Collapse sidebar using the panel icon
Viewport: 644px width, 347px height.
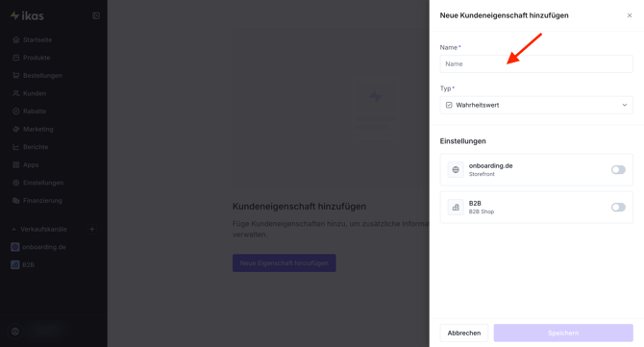point(96,15)
